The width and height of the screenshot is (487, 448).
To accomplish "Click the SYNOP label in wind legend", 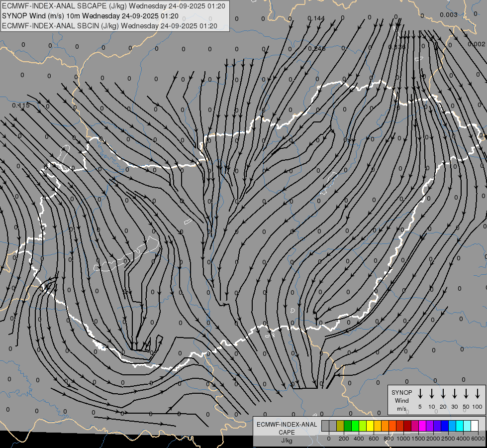I will [x=401, y=393].
